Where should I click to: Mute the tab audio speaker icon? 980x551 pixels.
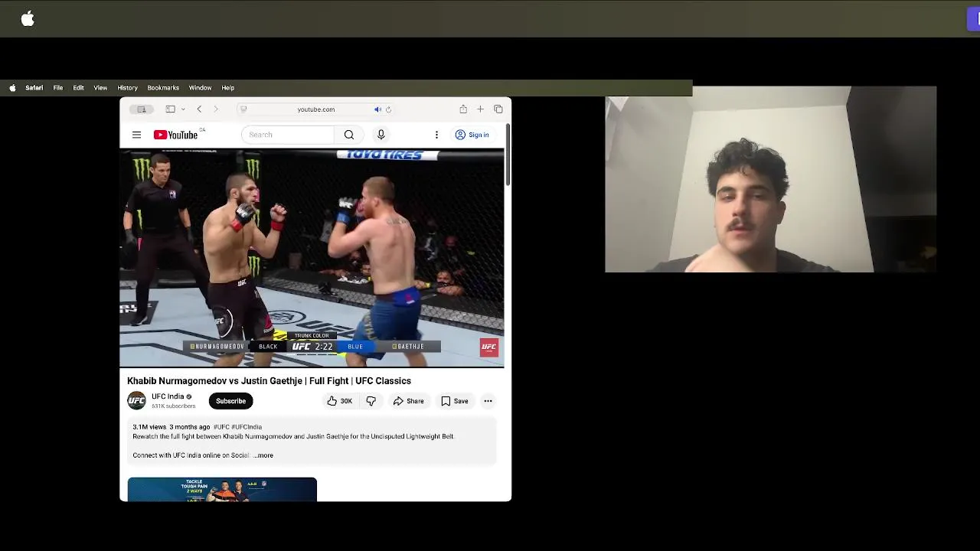click(x=377, y=109)
